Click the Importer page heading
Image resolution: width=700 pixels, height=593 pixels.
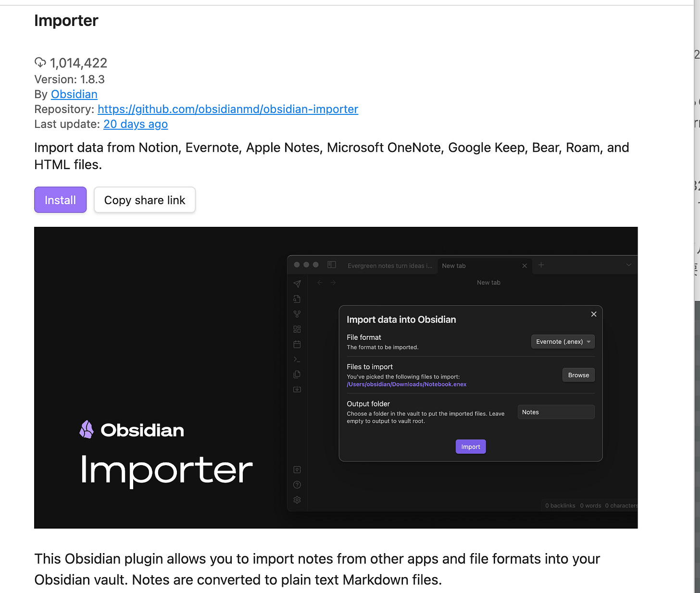[x=66, y=21]
